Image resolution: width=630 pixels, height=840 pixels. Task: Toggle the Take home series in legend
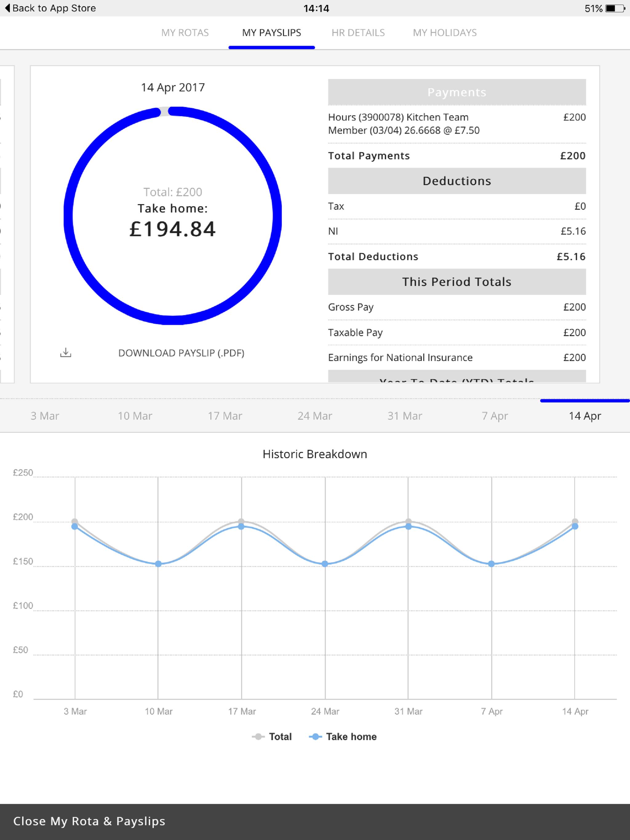(x=343, y=736)
